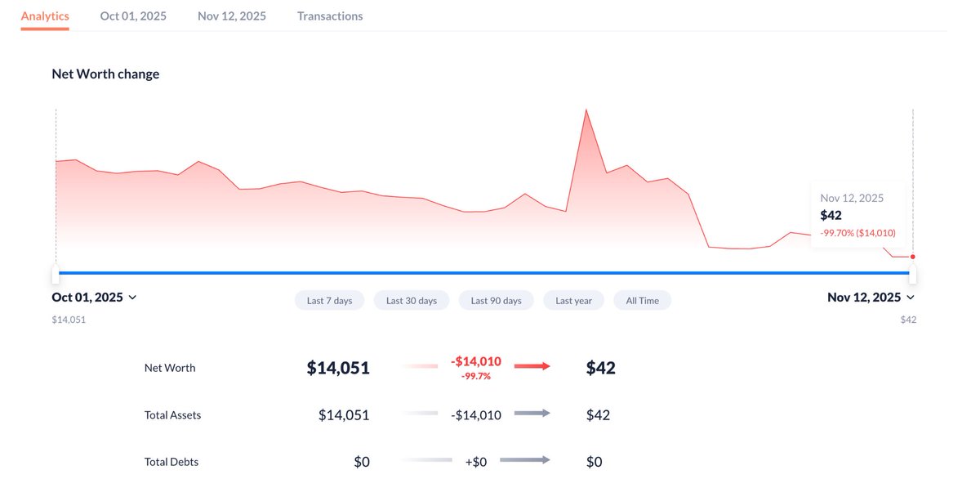The height and width of the screenshot is (497, 980).
Task: Open the Nov 12, 2025 end date dropdown
Action: pos(871,298)
